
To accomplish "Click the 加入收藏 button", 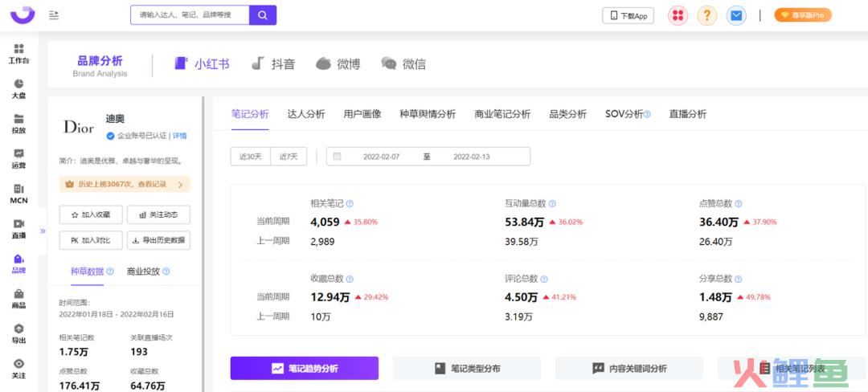I will click(91, 214).
